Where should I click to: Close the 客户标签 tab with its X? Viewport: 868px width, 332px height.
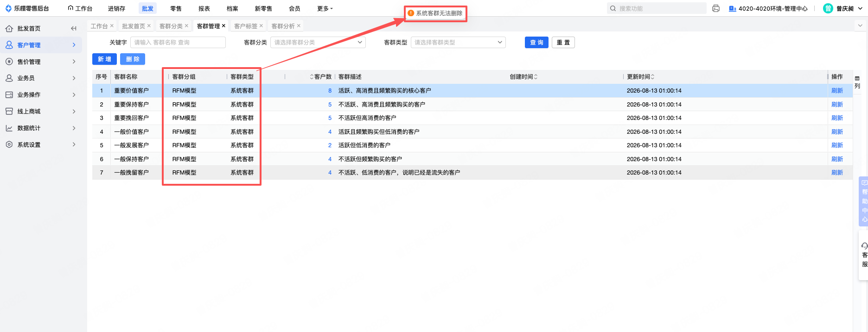tap(261, 26)
